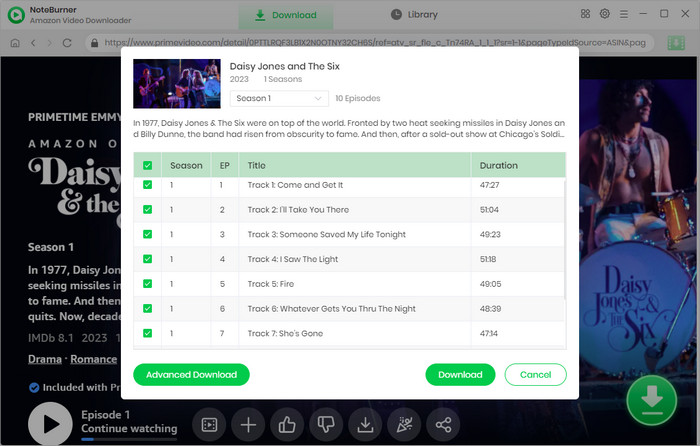
Task: Click the Episode 1 watch progress bar
Action: click(x=129, y=439)
